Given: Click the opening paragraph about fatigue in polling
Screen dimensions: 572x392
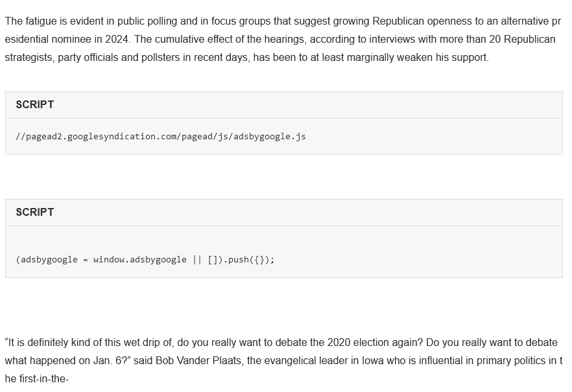Looking at the screenshot, I should point(283,40).
